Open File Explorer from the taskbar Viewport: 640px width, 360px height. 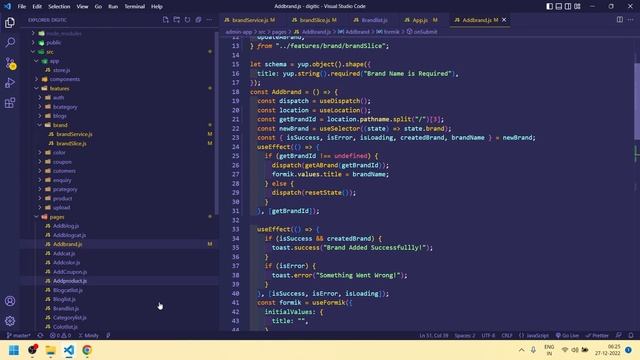pos(51,350)
